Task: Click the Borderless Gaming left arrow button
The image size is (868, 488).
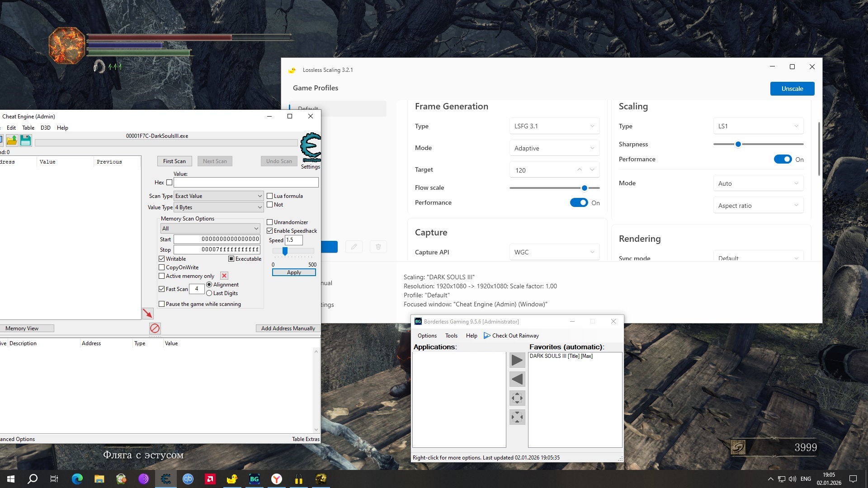Action: pos(517,379)
